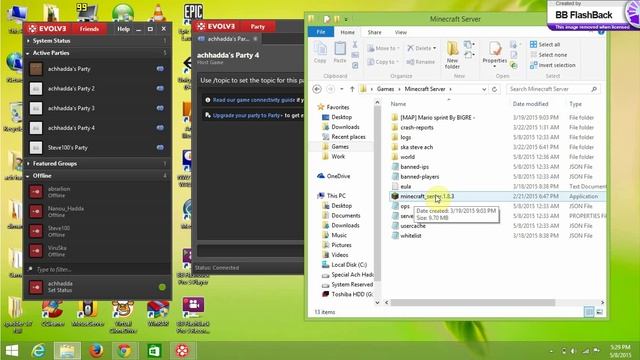Screen dimensions: 640x360
Task: Open Internet Explorer from the taskbar
Action: pos(38,351)
